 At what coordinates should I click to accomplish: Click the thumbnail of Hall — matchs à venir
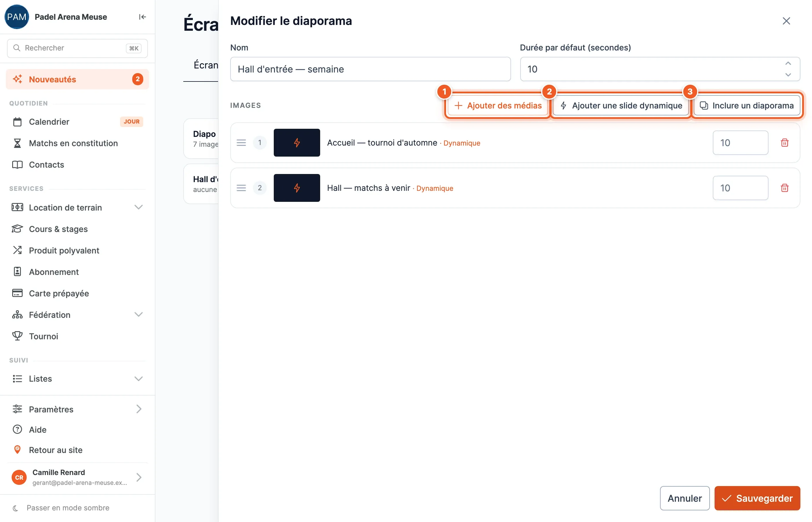coord(297,188)
